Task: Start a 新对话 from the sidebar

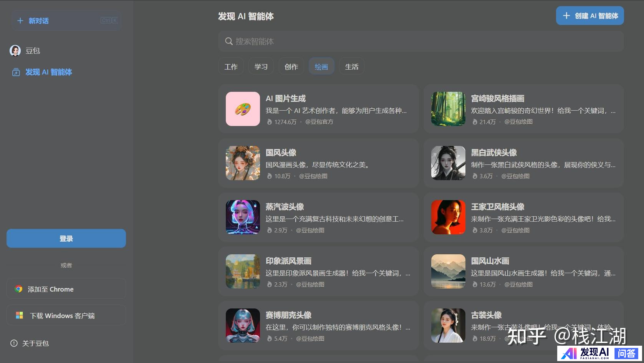Action: 66,21
